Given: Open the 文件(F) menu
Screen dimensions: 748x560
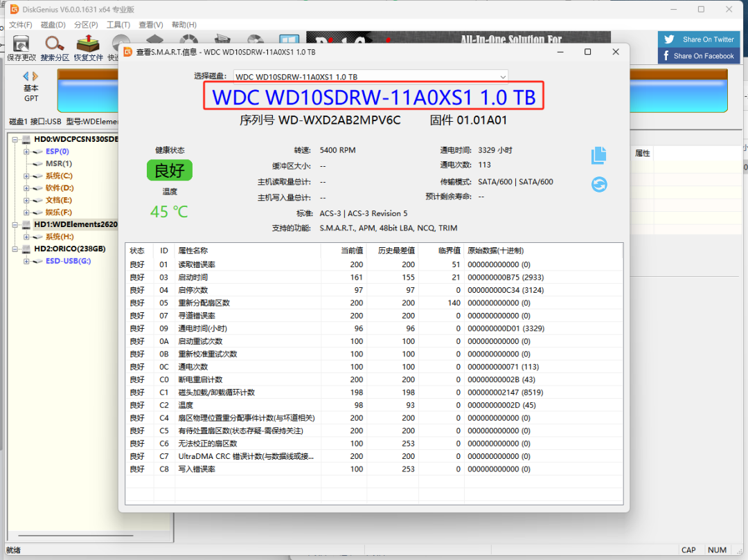Looking at the screenshot, I should 21,25.
